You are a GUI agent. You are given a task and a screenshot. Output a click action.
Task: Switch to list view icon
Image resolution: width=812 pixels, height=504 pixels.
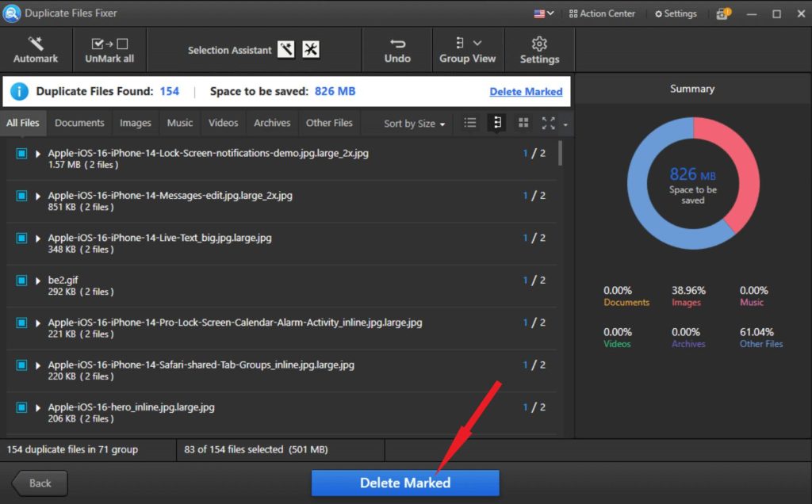470,123
